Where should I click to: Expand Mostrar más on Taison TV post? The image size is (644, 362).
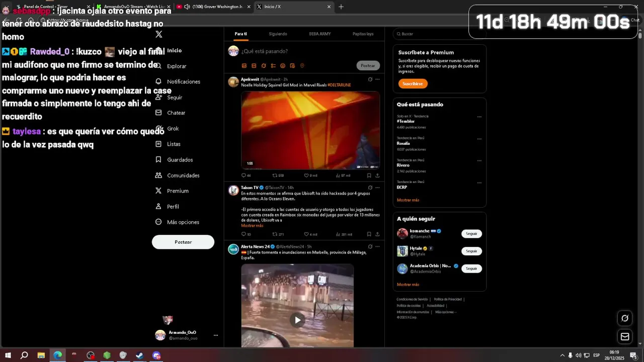252,226
